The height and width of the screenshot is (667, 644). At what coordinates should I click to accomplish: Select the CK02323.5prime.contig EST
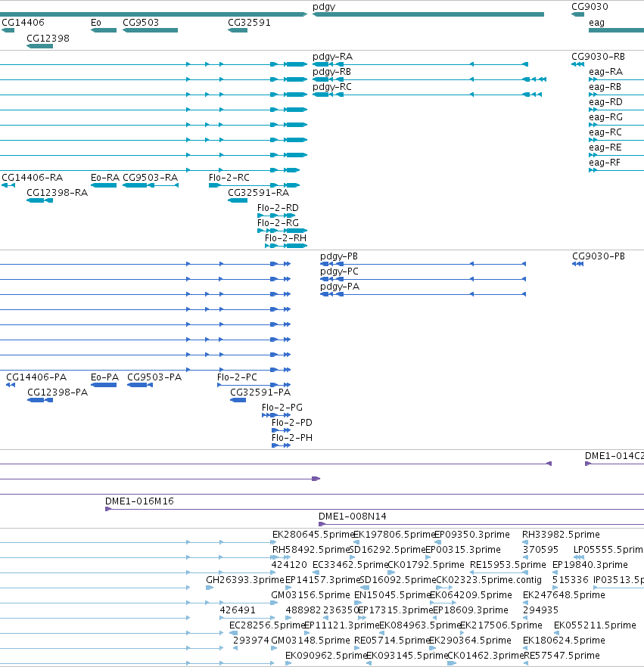(x=444, y=588)
